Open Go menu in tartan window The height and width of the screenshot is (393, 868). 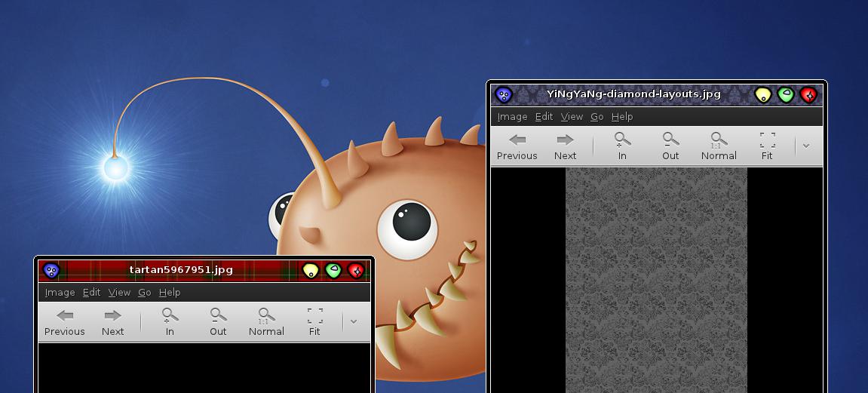pos(145,292)
